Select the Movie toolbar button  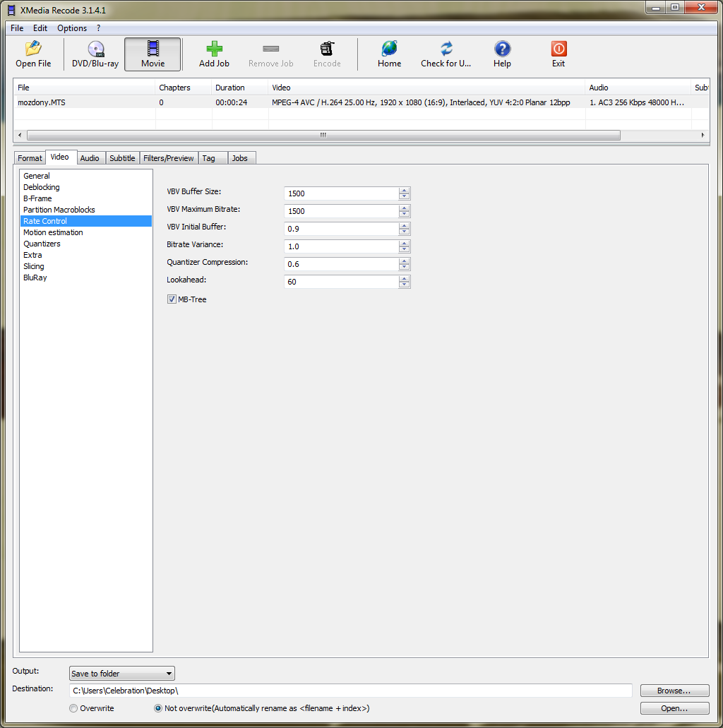pyautogui.click(x=153, y=54)
